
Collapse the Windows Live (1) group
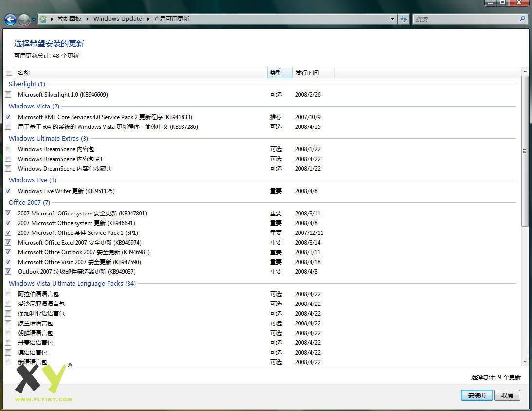point(33,180)
